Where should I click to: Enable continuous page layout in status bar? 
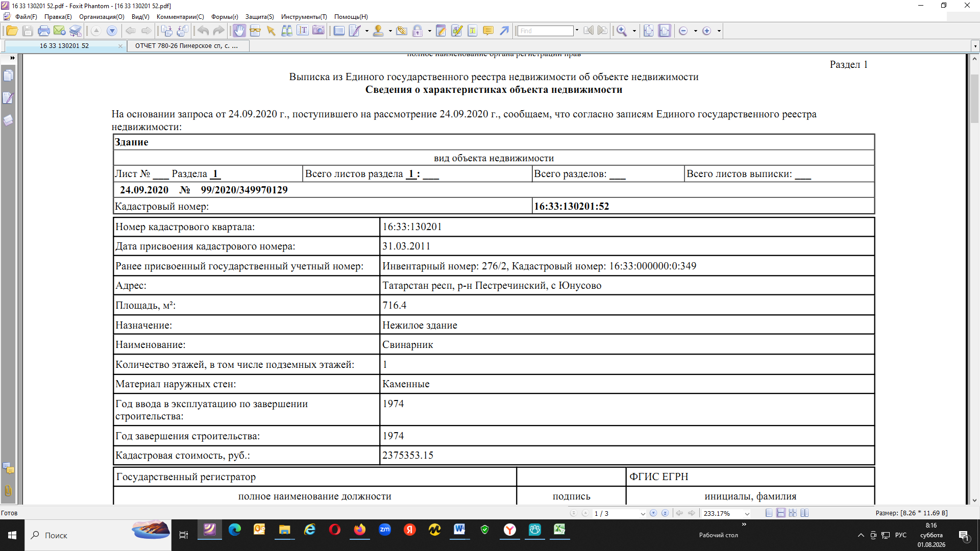click(x=781, y=513)
